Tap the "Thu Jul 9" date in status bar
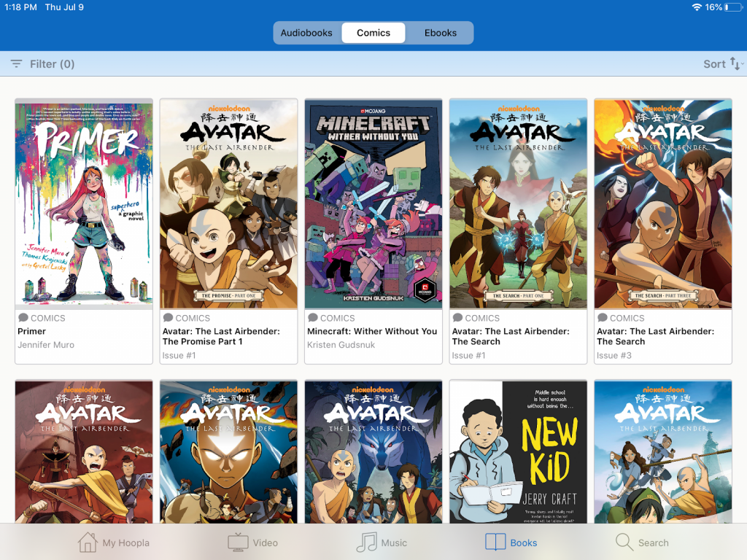Image resolution: width=747 pixels, height=560 pixels. coord(64,7)
